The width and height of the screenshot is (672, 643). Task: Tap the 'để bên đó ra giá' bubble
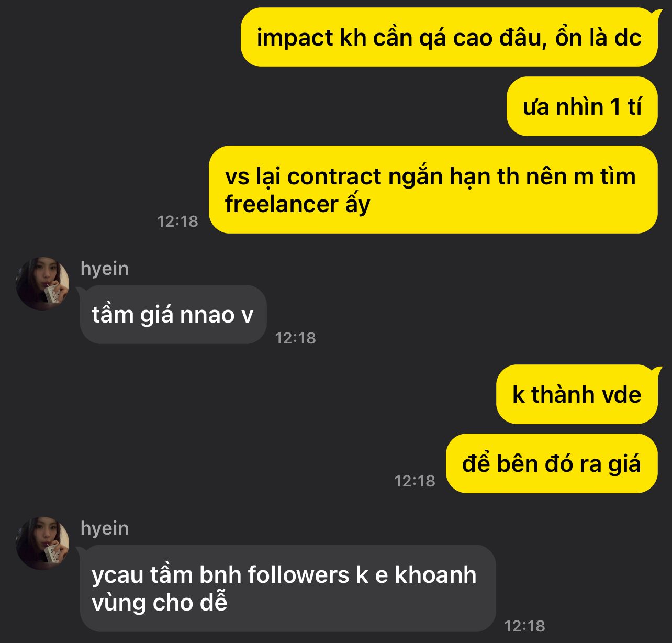552,463
